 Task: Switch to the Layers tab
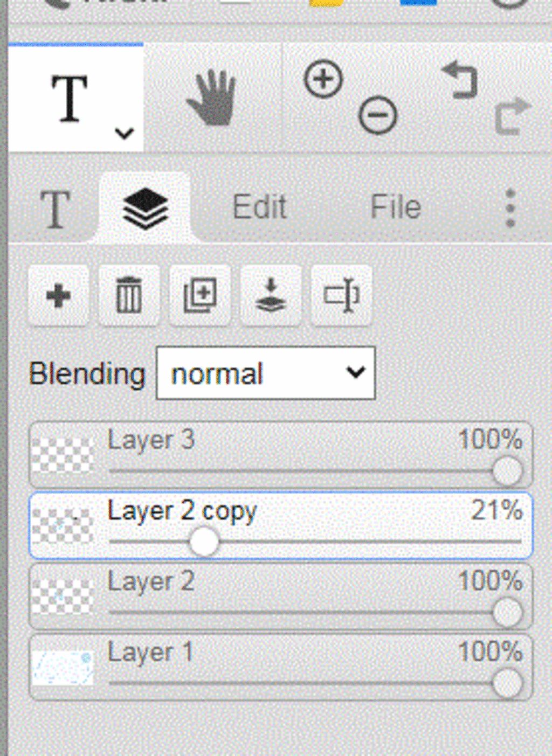pos(146,209)
